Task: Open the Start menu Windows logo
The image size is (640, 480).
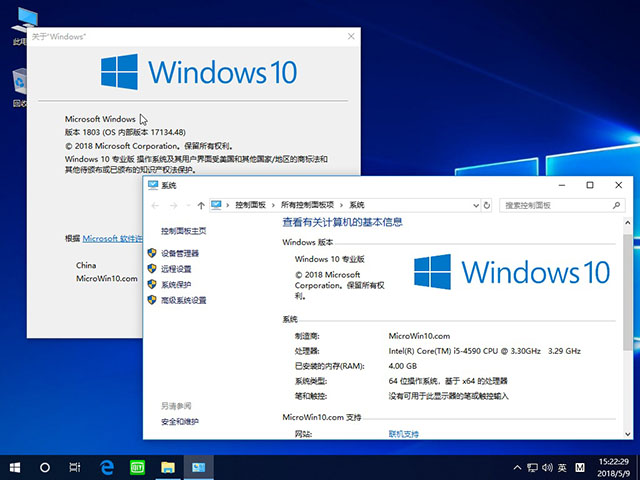Action: coord(15,467)
